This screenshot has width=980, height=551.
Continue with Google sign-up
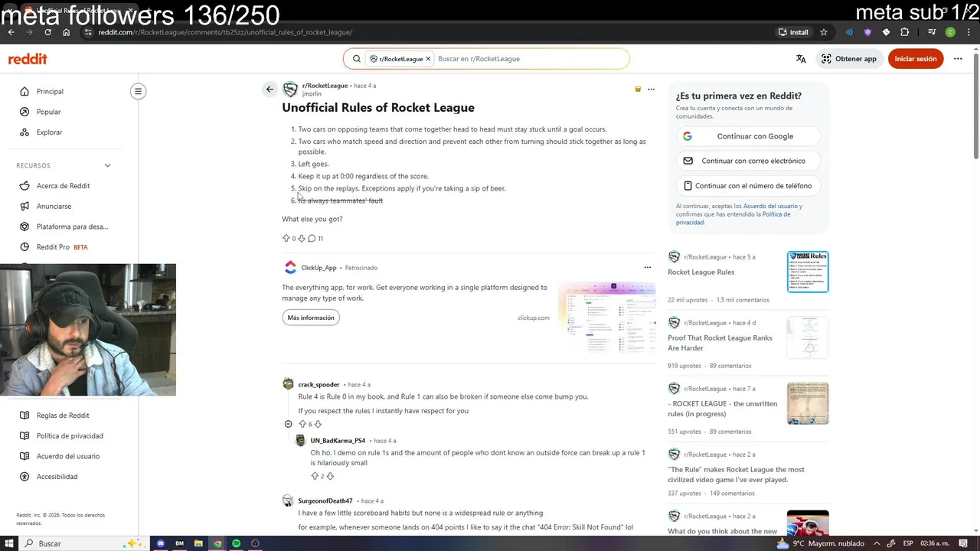pyautogui.click(x=748, y=136)
